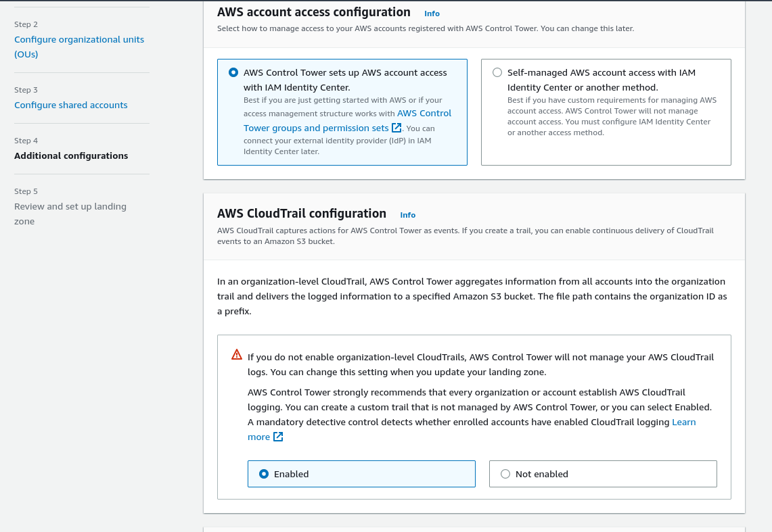Open AWS Control Tower groups and permission sets link
The image size is (772, 532).
[316, 128]
